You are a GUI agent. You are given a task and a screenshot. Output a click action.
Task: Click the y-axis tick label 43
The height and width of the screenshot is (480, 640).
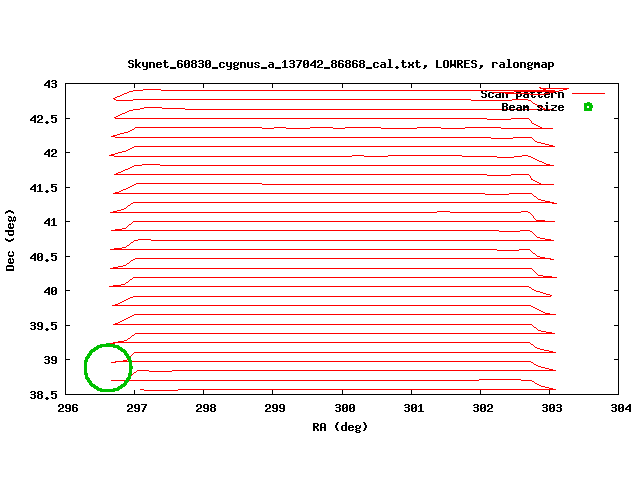[51, 84]
